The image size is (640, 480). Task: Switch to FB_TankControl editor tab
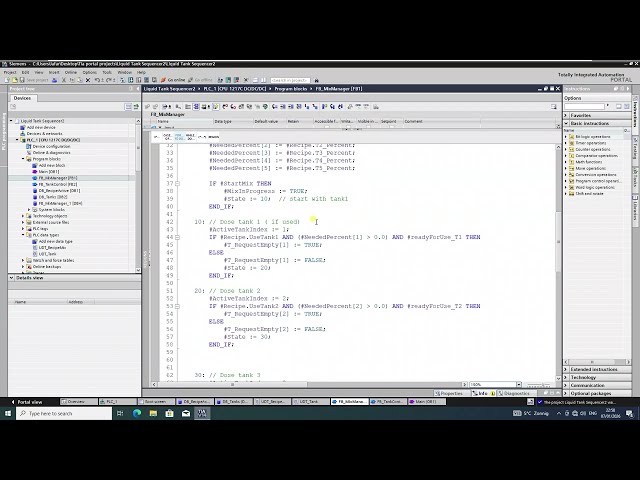(388, 402)
